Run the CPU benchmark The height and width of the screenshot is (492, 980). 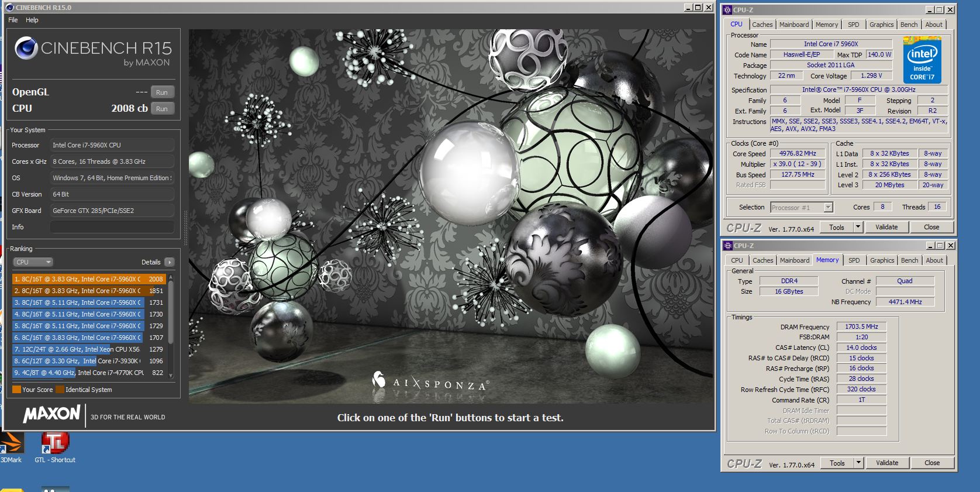pos(162,109)
